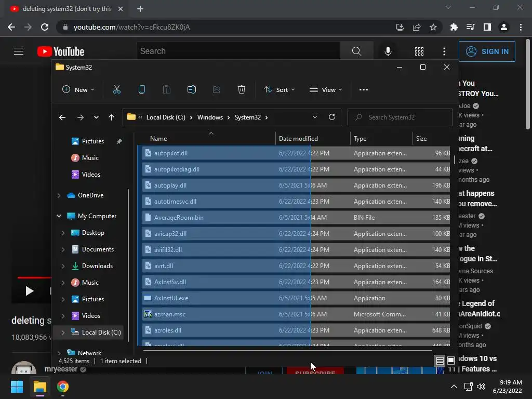Go forward in File Explorer navigation
This screenshot has width=532, height=399.
(81, 117)
